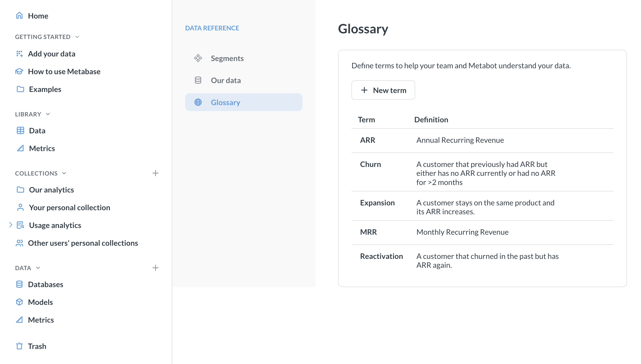Click the Monthly Recurring Revenue definition
641x364 pixels.
coord(463,232)
